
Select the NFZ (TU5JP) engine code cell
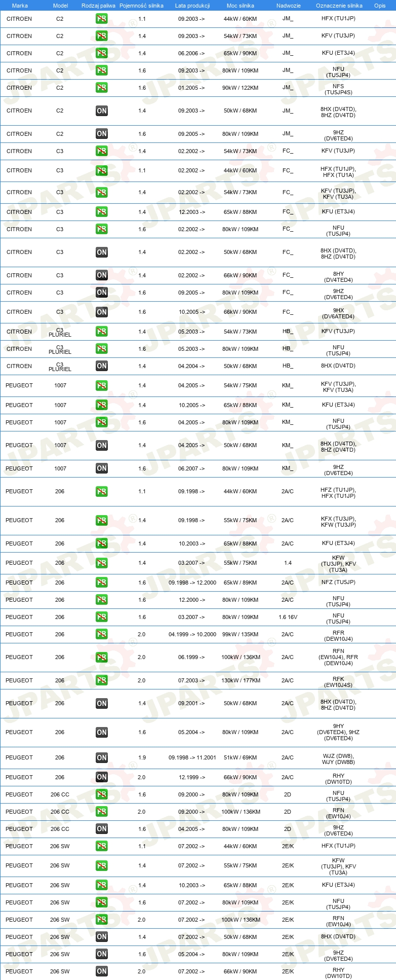click(338, 582)
